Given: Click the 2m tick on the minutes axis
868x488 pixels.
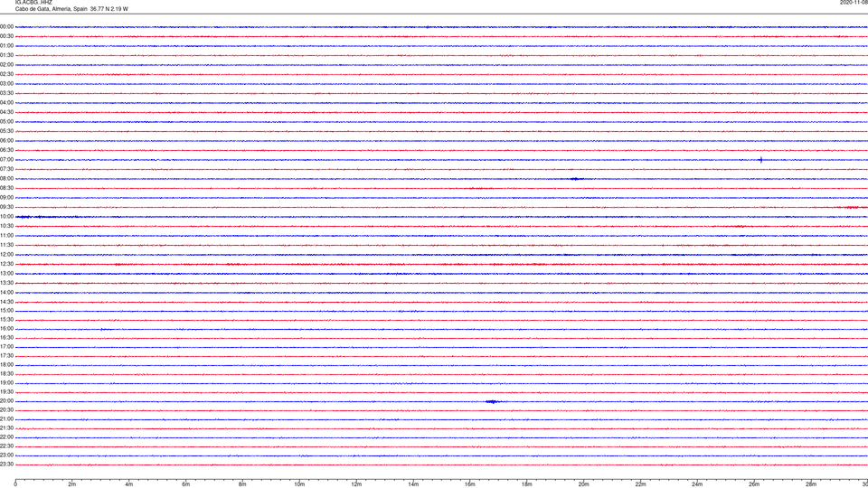Looking at the screenshot, I should click(x=72, y=484).
